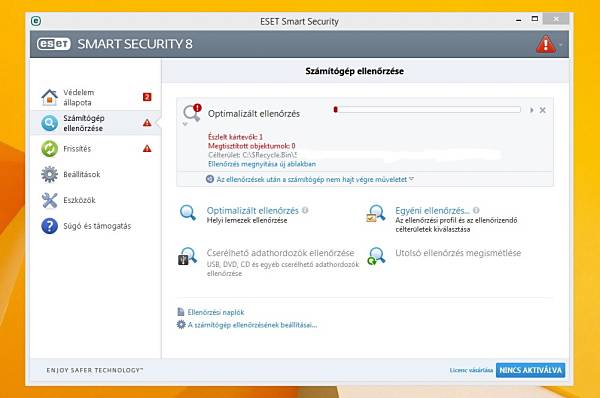
Task: Start Optimalizált ellenőrzés scan link
Action: tap(253, 210)
